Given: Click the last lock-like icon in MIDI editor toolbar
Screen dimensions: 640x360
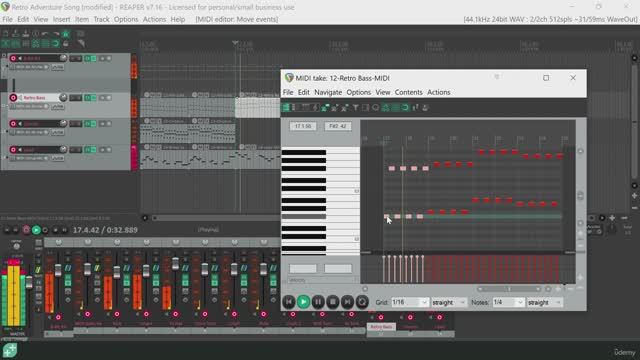Looking at the screenshot, I should coord(425,108).
